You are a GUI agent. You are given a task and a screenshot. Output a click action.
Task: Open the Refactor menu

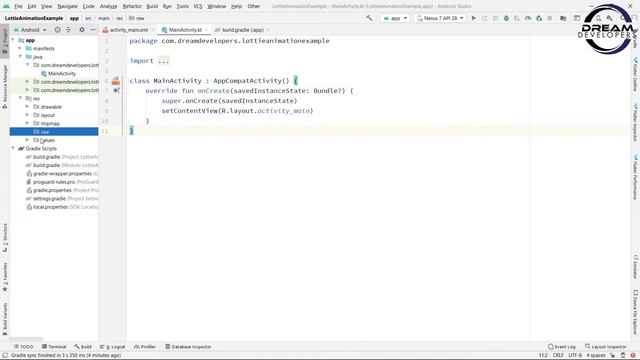(x=132, y=6)
